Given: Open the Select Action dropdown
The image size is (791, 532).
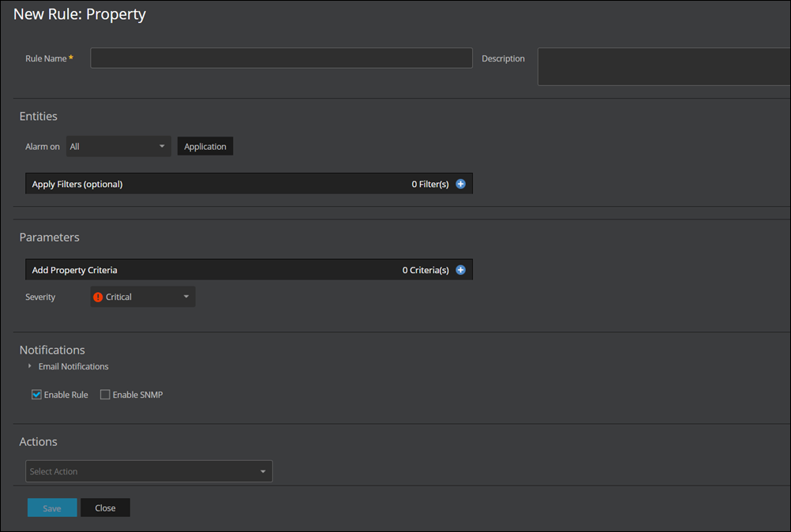Looking at the screenshot, I should point(148,471).
